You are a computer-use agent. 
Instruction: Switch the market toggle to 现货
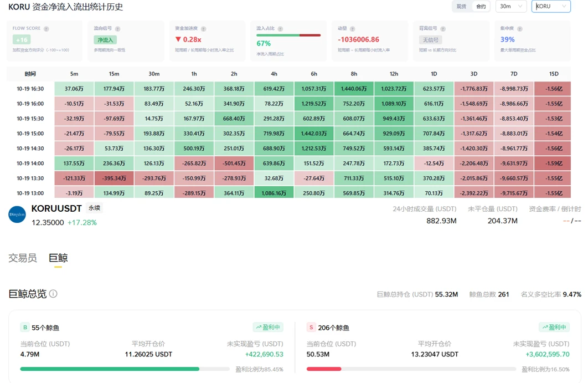click(461, 7)
